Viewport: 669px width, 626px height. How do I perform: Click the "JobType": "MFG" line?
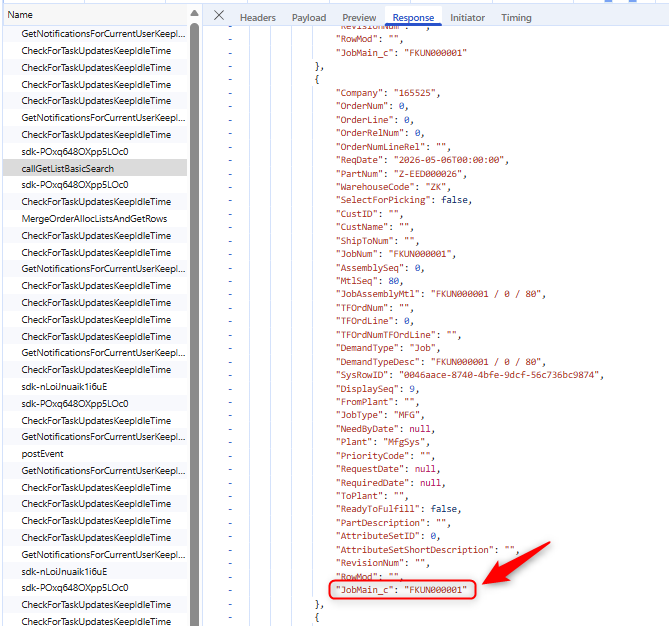pyautogui.click(x=380, y=415)
